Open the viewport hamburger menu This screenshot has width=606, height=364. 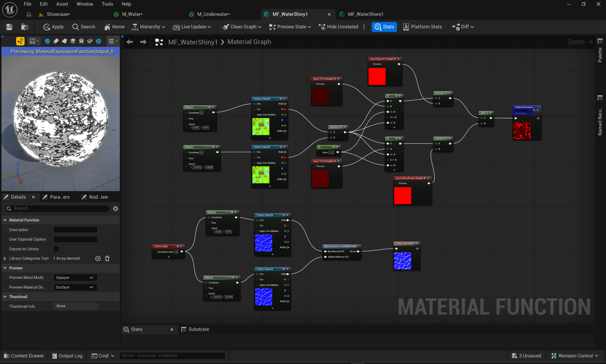click(113, 41)
